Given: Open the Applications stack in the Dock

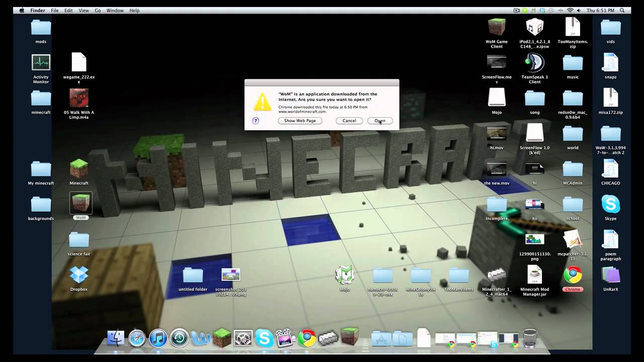Looking at the screenshot, I should (x=381, y=338).
